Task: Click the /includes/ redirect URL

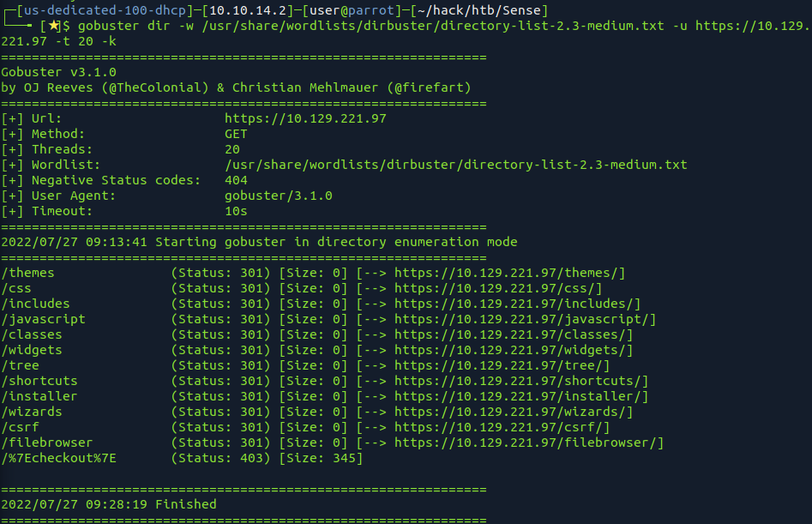Action: click(514, 304)
